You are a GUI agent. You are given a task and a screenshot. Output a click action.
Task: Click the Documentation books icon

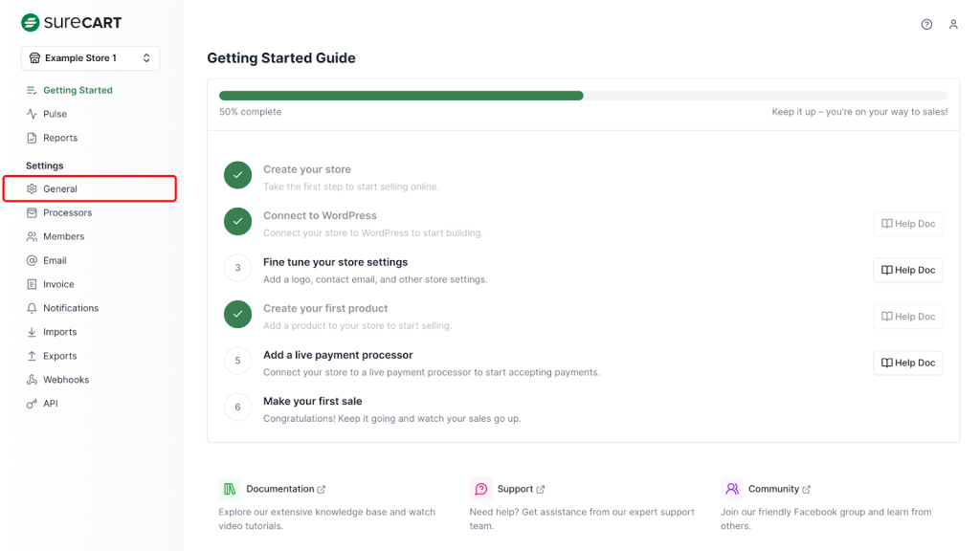[230, 489]
